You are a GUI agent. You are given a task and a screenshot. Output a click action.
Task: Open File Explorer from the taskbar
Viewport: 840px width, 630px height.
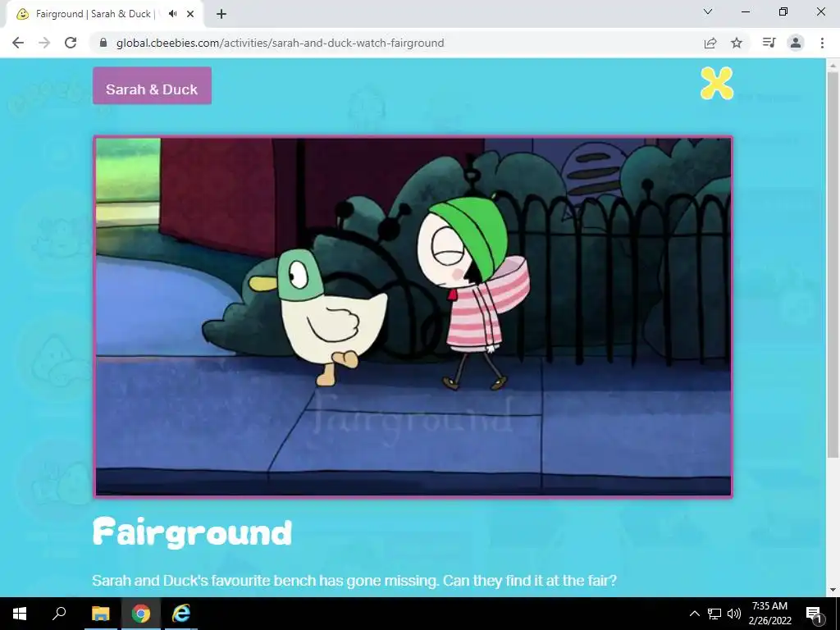(x=100, y=614)
